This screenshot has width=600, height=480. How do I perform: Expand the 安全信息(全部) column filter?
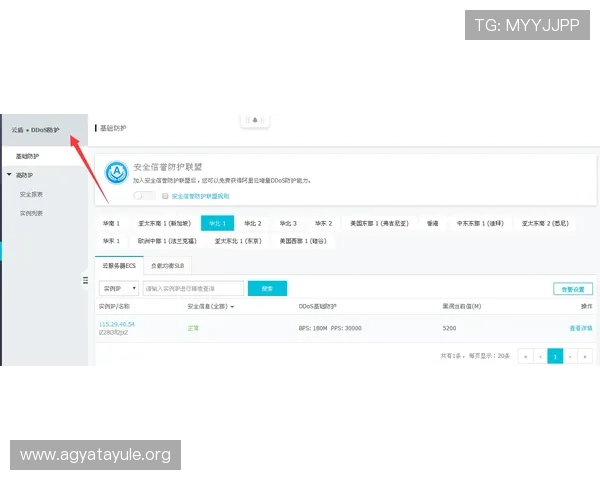pos(210,306)
